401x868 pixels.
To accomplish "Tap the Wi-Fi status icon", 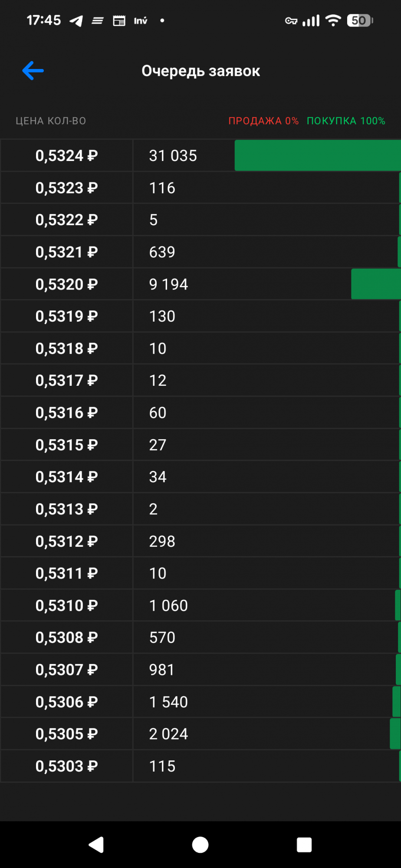I will tap(333, 20).
